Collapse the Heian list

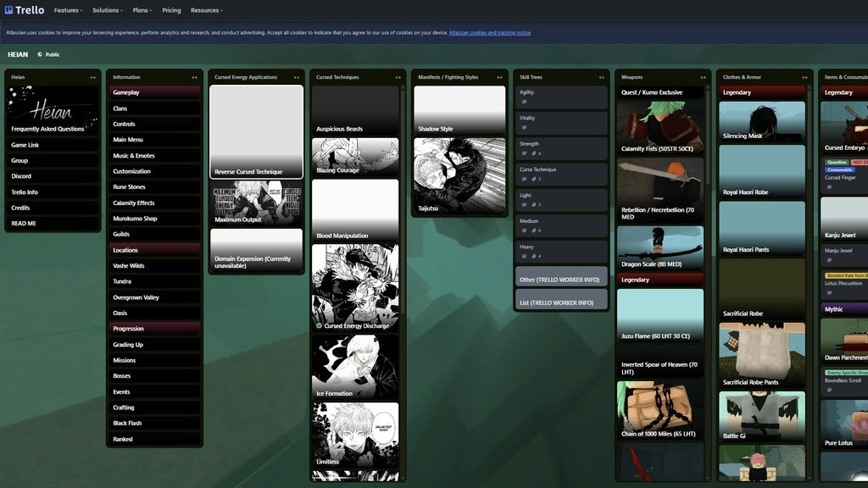click(x=93, y=77)
